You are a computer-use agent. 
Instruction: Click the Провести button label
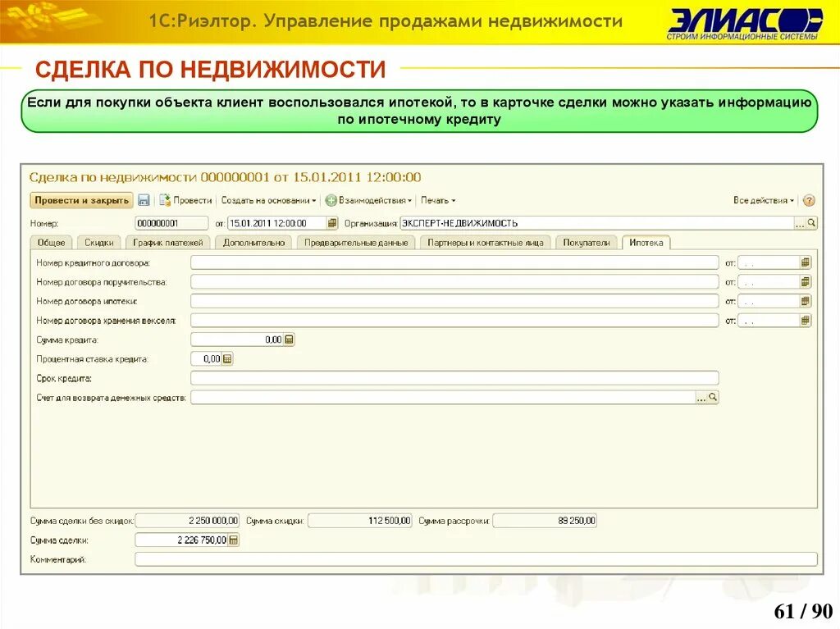click(193, 200)
